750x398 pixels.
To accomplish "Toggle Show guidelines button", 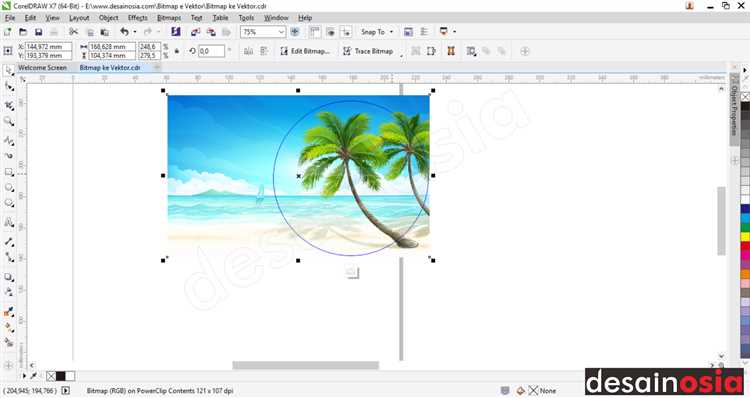I will click(346, 32).
